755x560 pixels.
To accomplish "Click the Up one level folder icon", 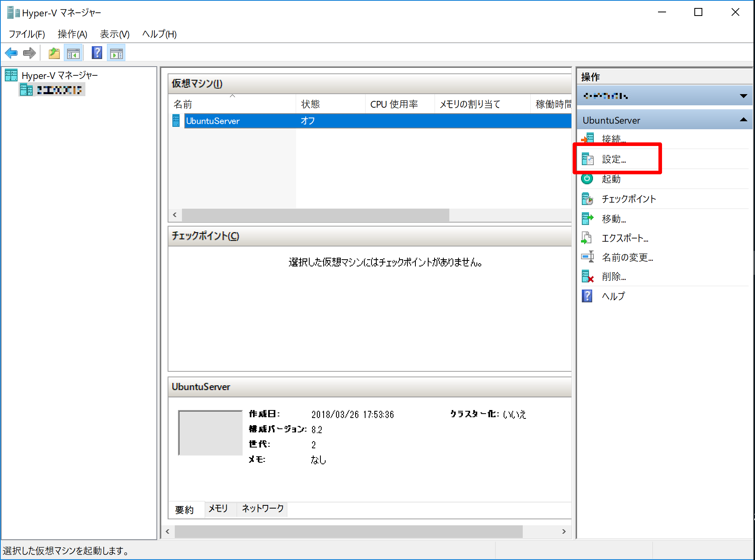I will [x=54, y=53].
